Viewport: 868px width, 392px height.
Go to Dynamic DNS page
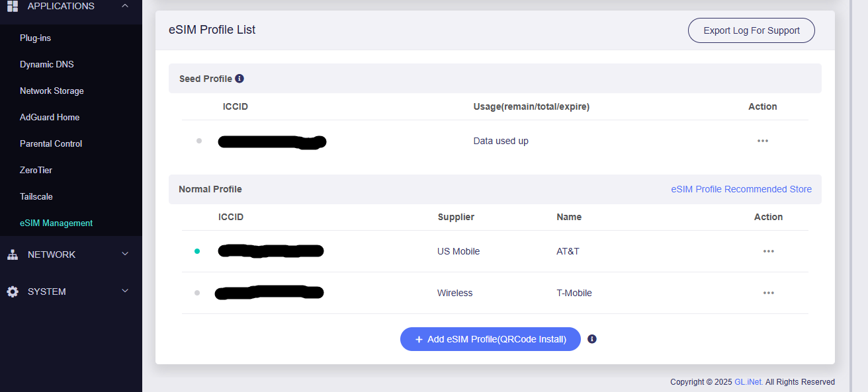[47, 64]
